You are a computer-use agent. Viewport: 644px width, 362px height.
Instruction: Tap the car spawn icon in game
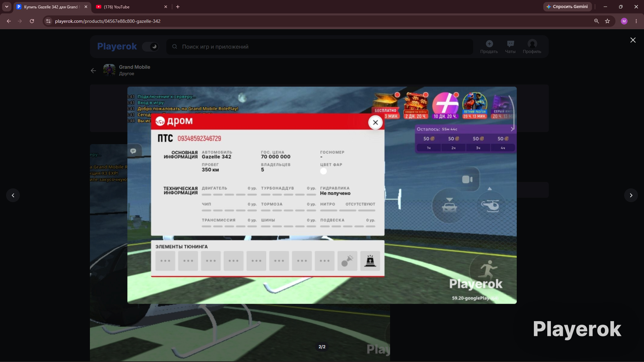point(449,206)
